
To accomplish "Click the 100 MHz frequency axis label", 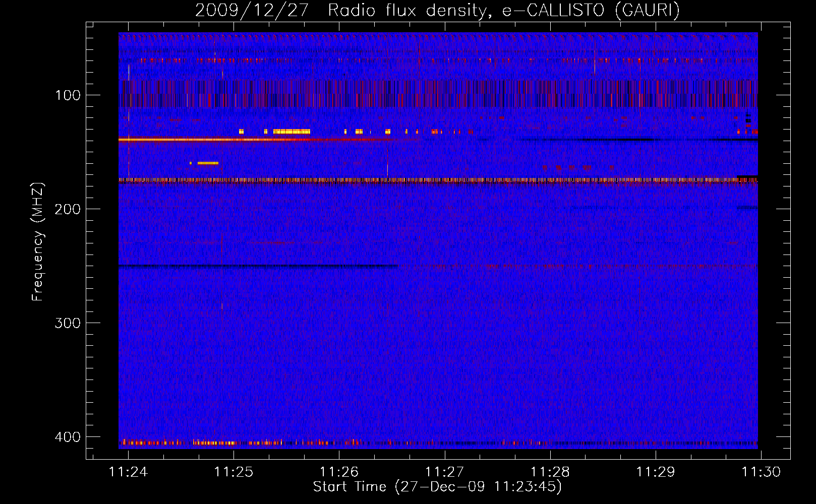I will point(68,95).
